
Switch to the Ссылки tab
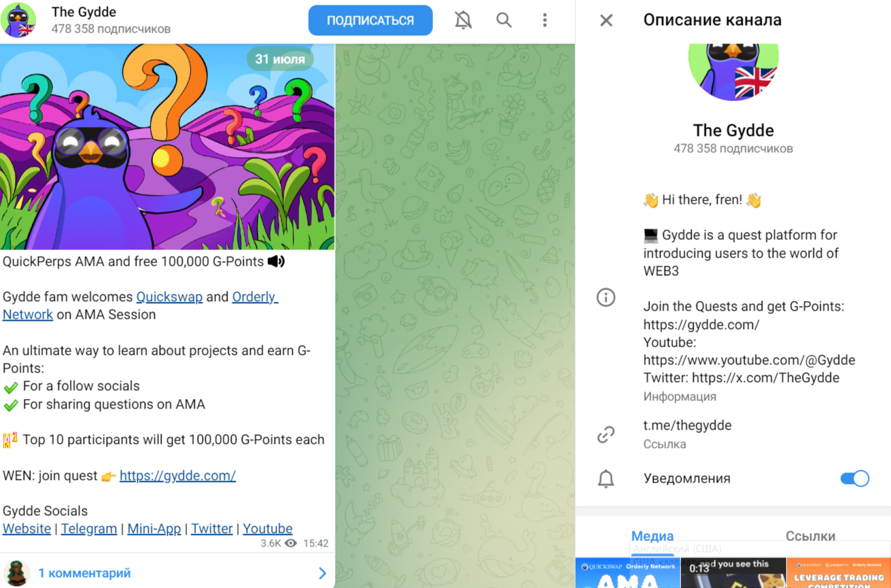click(810, 536)
